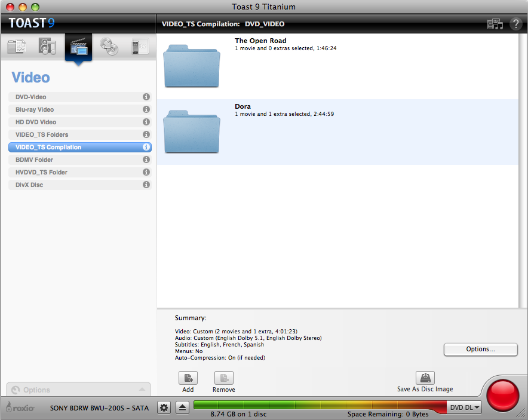This screenshot has height=420, width=528.
Task: Open the Audio category tab icon
Action: tap(47, 47)
